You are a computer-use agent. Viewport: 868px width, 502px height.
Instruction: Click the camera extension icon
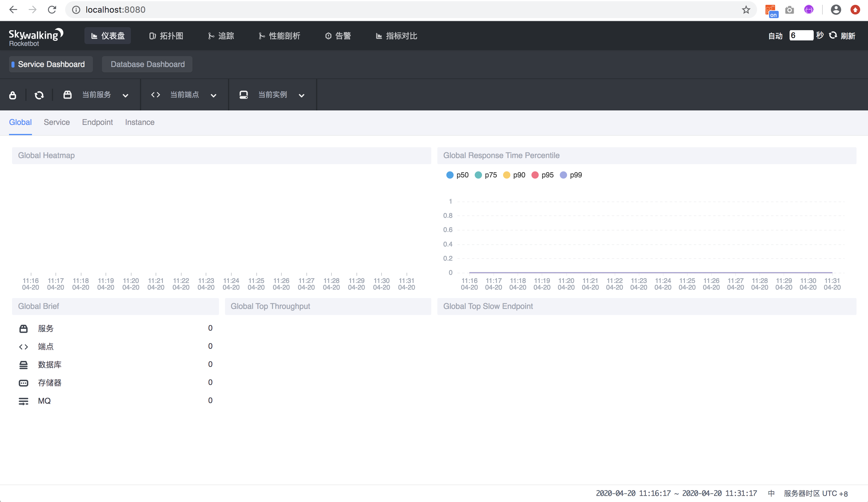pyautogui.click(x=790, y=10)
